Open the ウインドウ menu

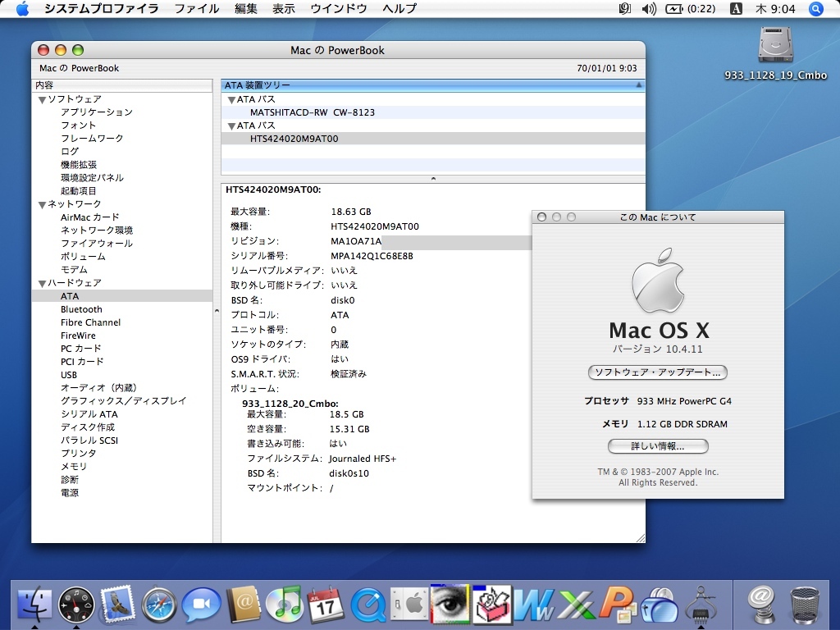tap(338, 9)
